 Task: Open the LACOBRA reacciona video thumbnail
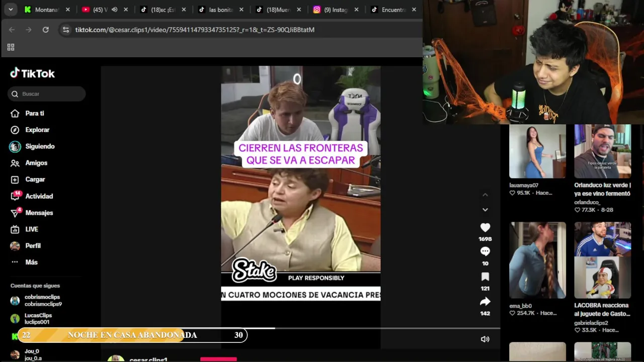(x=603, y=260)
